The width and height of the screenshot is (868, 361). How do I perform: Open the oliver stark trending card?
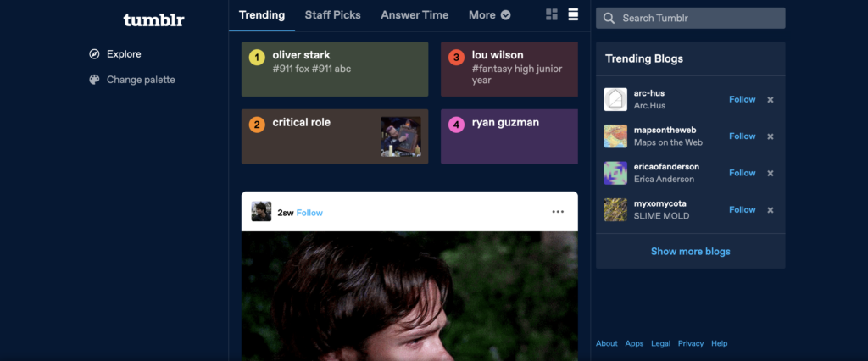pos(334,69)
